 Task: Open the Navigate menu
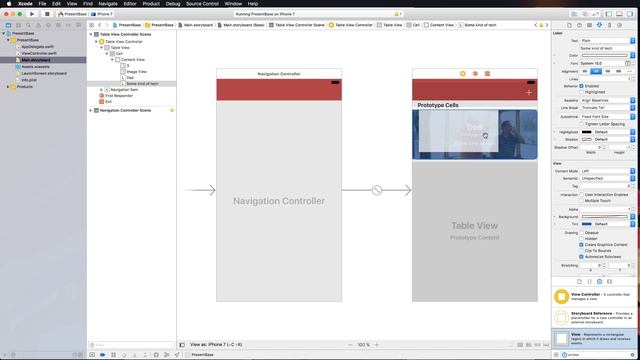point(108,4)
